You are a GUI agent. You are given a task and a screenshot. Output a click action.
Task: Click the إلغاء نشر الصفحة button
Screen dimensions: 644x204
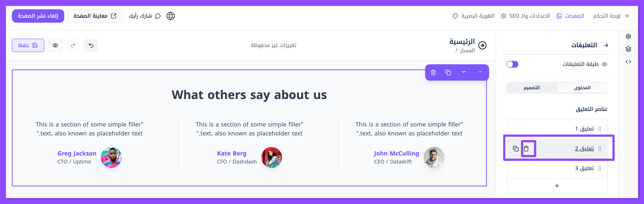[x=38, y=16]
